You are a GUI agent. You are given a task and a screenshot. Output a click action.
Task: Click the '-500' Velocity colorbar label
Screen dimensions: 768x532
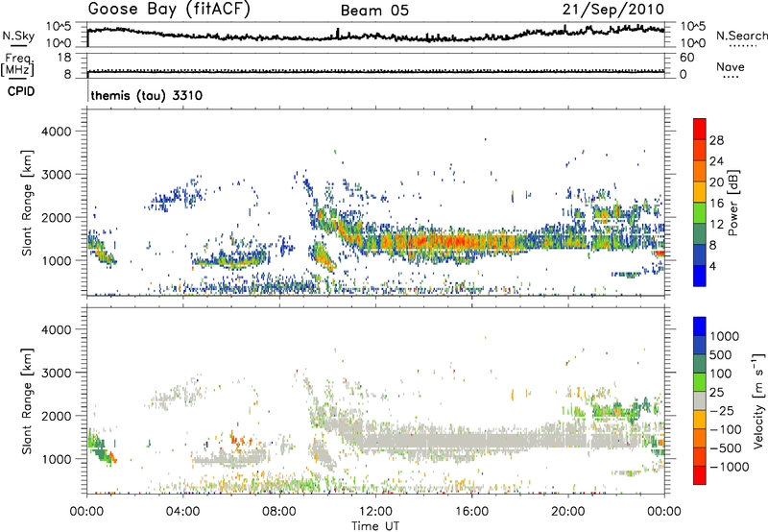point(728,448)
